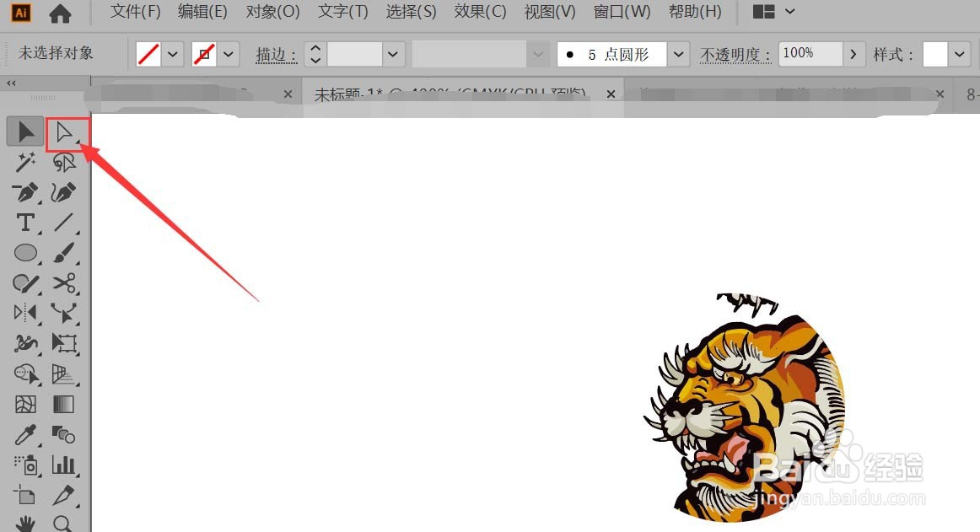Choose the Symbol Sprayer tool
This screenshot has width=980, height=532.
click(x=25, y=465)
